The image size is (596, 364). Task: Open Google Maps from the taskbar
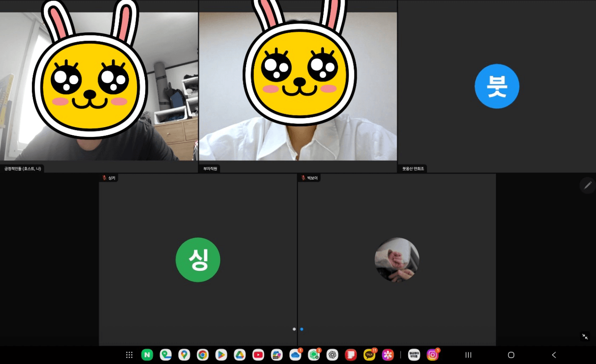click(x=184, y=355)
